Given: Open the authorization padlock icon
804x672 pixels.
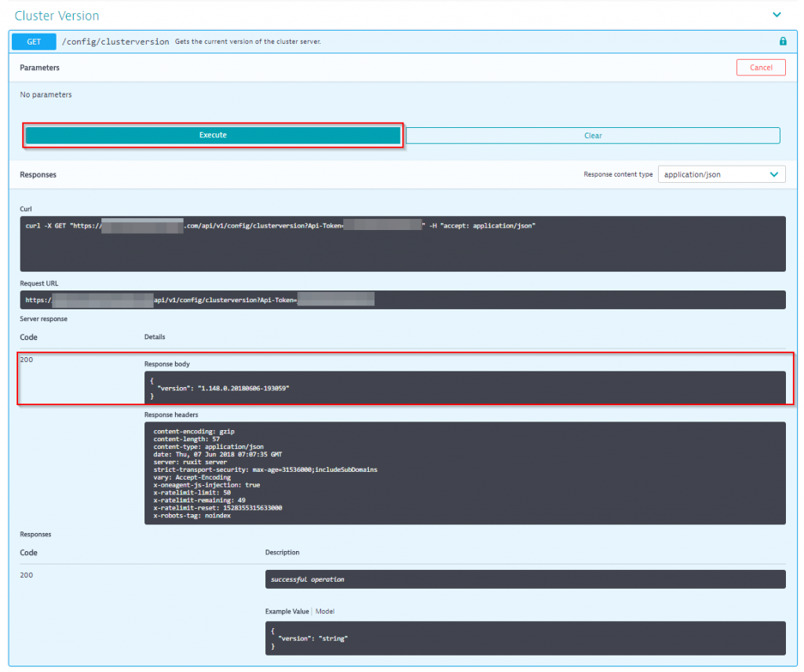Looking at the screenshot, I should (783, 41).
